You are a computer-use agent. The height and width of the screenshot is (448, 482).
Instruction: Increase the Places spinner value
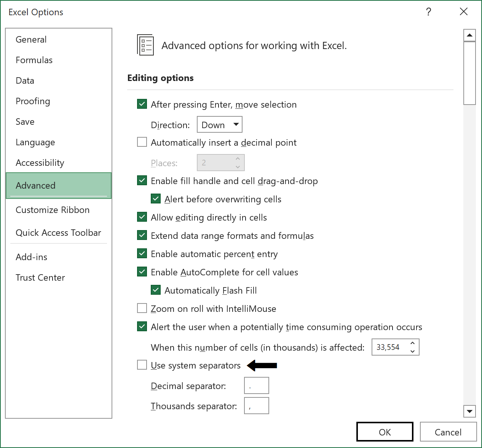click(x=238, y=159)
